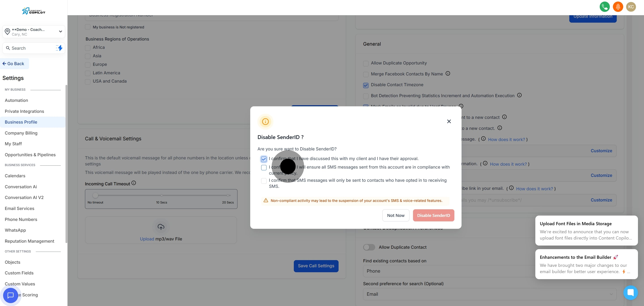The width and height of the screenshot is (644, 306).
Task: Open notifications via the orange bell icon
Action: click(618, 7)
